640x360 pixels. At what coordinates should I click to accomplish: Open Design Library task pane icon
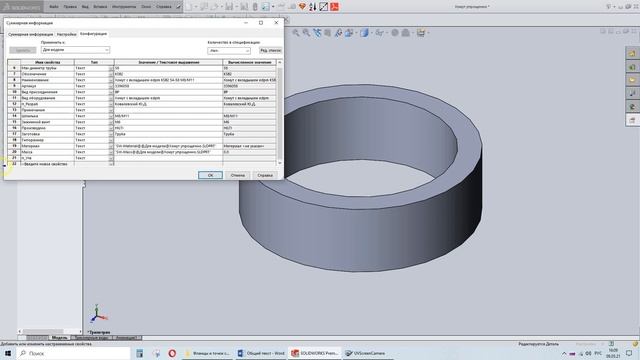point(632,67)
